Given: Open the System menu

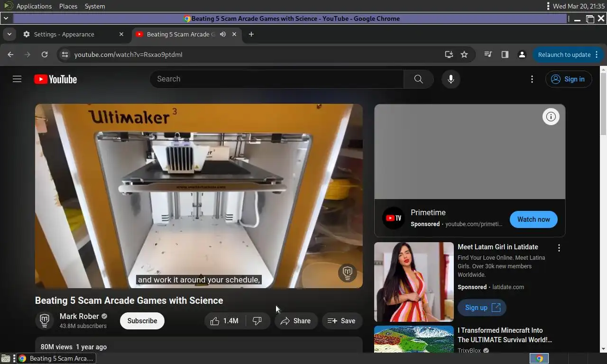Looking at the screenshot, I should 95,6.
